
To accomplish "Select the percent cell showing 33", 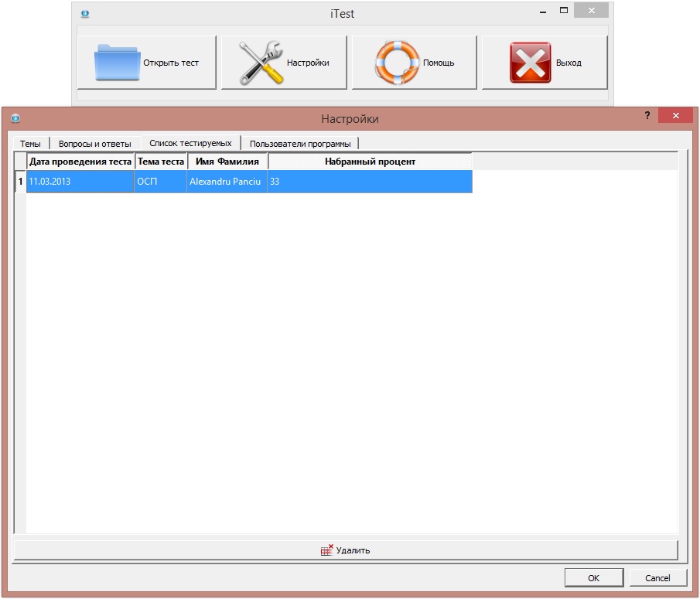I will pyautogui.click(x=370, y=182).
